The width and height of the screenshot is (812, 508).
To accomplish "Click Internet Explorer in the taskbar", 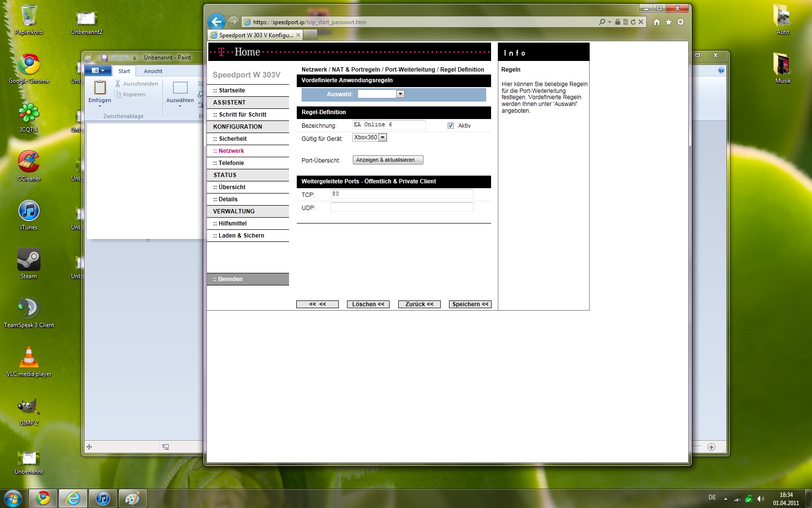I will click(73, 498).
